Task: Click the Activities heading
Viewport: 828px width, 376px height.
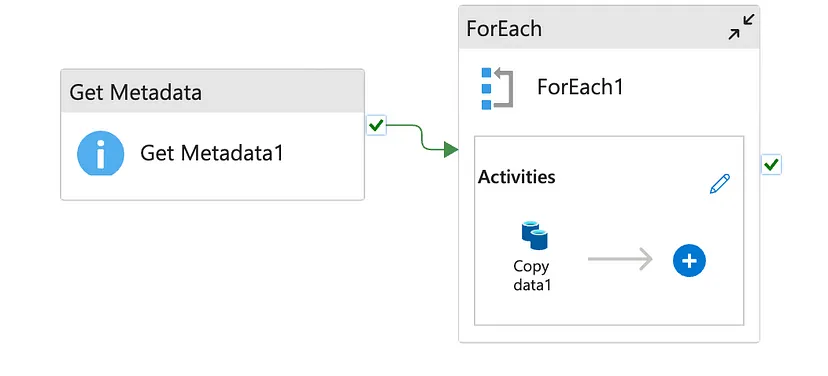Action: pyautogui.click(x=516, y=177)
